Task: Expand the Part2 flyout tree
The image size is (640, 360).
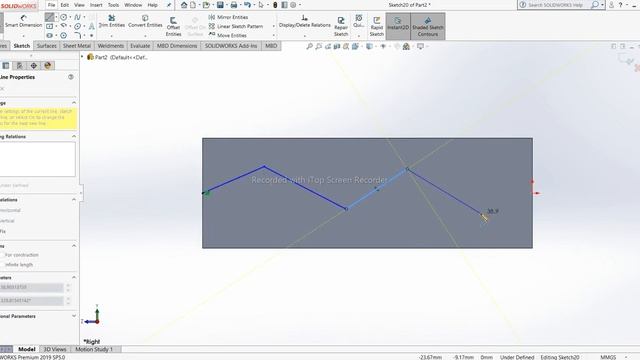Action: point(82,57)
